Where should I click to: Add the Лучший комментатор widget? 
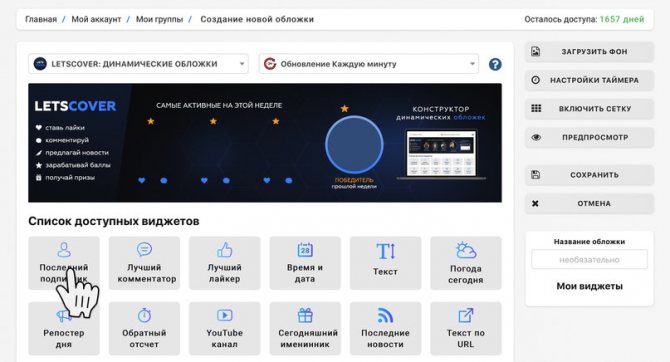coord(144,263)
